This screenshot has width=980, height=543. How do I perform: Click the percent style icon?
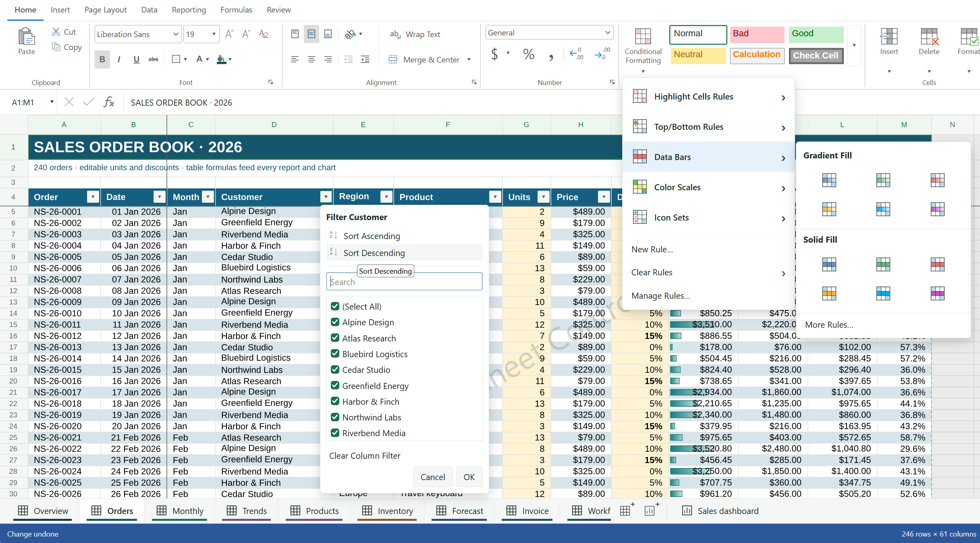(529, 54)
